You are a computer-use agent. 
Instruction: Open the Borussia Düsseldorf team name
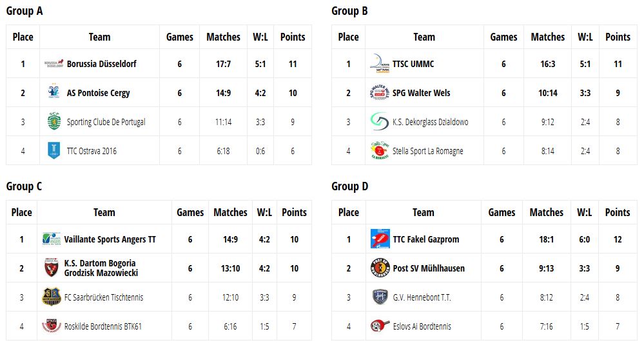click(x=101, y=64)
